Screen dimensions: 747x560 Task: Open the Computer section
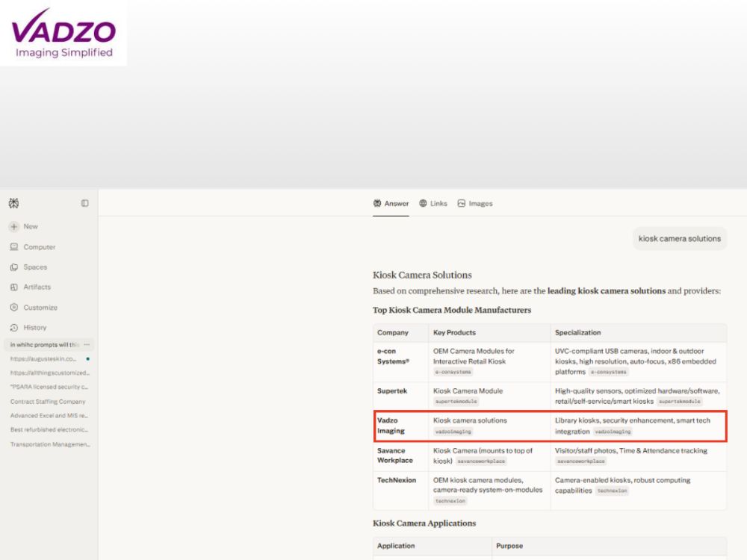click(x=33, y=247)
